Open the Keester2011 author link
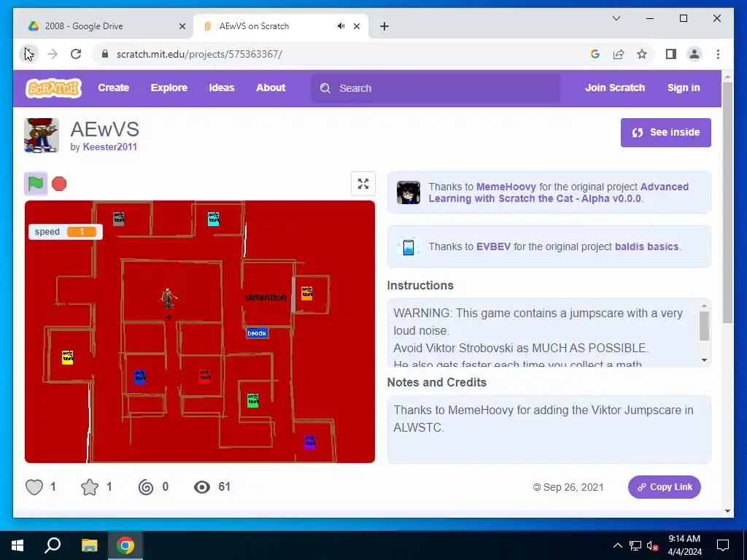 110,147
